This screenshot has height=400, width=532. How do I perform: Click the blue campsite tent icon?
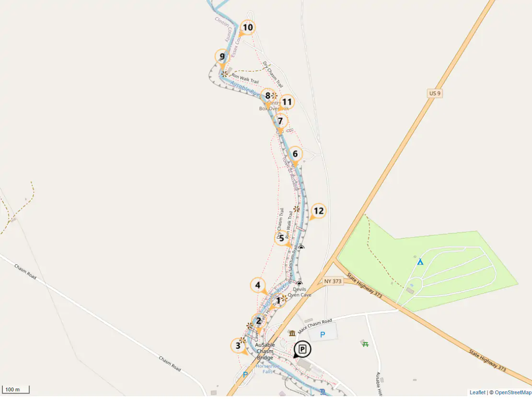(420, 262)
